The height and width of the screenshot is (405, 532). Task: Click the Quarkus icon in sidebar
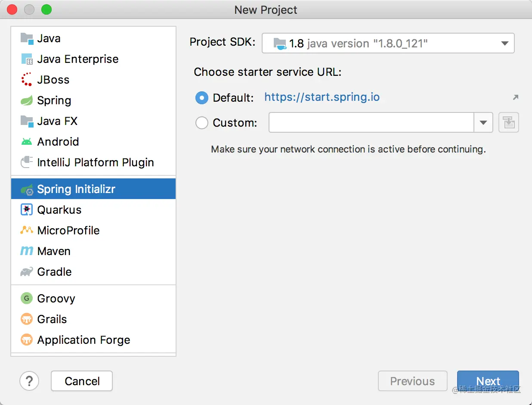27,210
